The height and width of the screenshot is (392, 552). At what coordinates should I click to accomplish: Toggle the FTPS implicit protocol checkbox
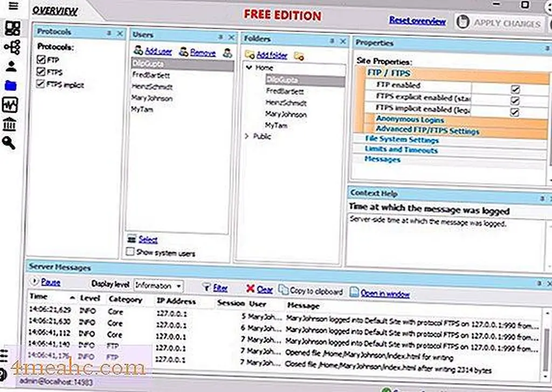pos(42,84)
